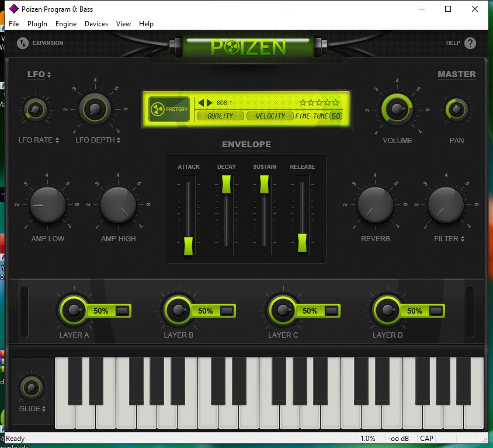Click the Layer B 50% value
Image resolution: width=493 pixels, height=448 pixels.
[x=205, y=311]
